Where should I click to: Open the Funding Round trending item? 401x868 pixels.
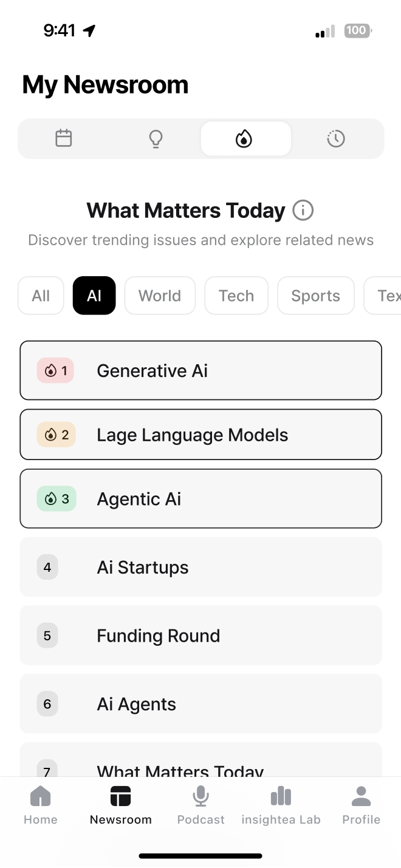click(x=200, y=635)
